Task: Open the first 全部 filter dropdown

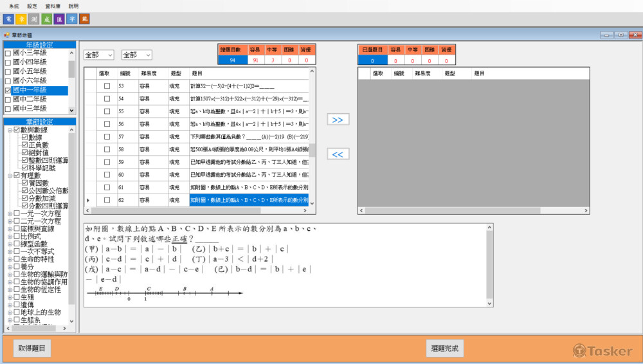Action: [99, 55]
